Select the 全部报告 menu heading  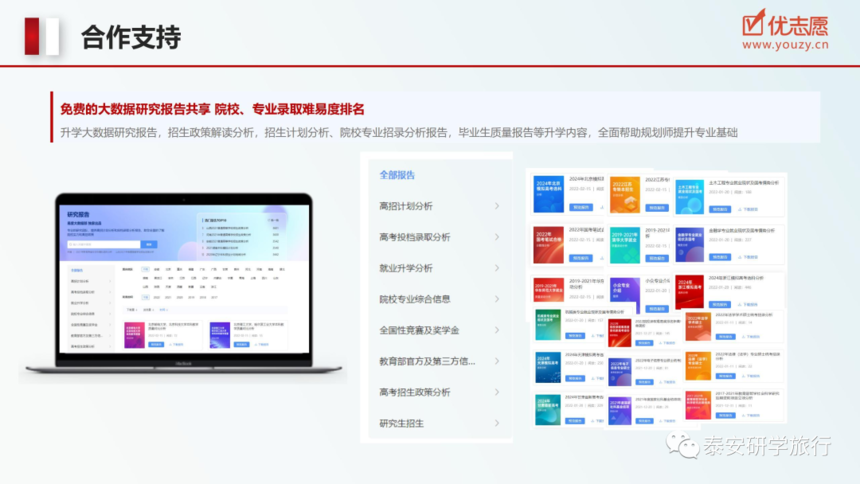pyautogui.click(x=397, y=175)
